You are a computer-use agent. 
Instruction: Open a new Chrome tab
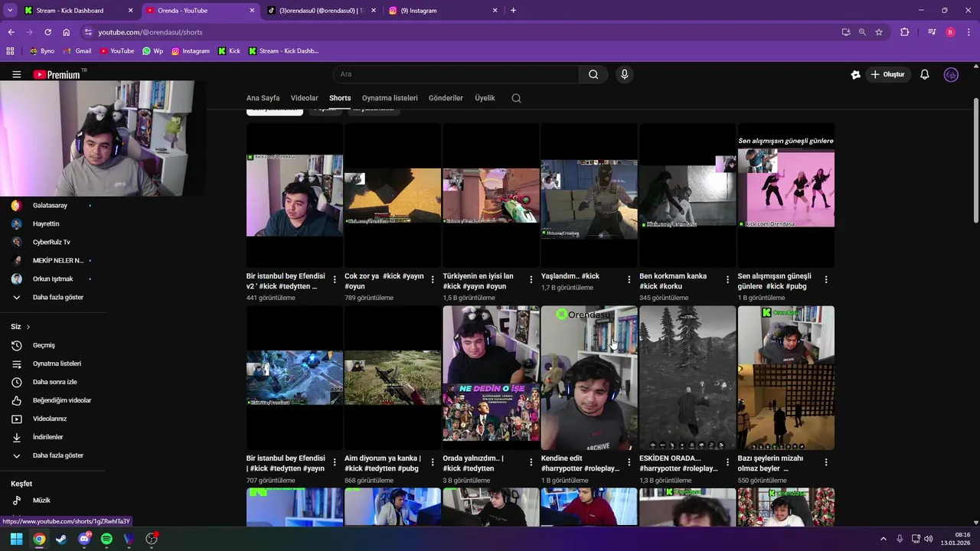pos(513,11)
